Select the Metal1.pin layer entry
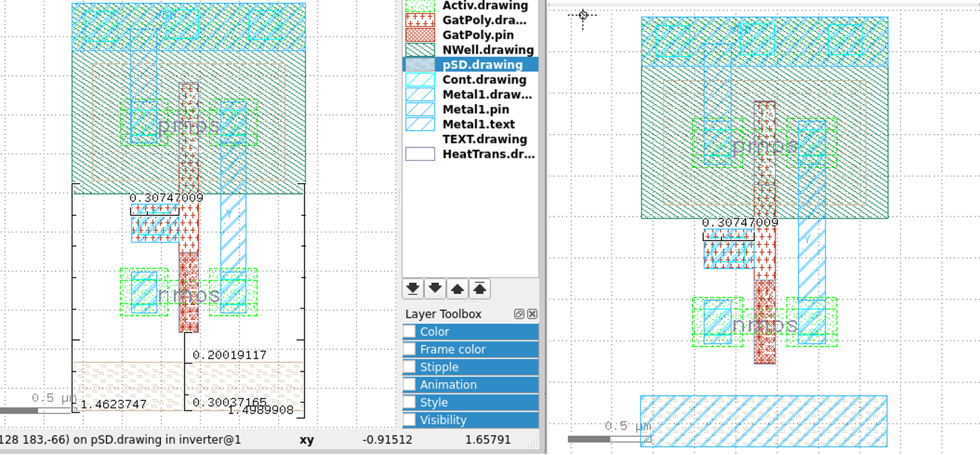 [x=476, y=110]
